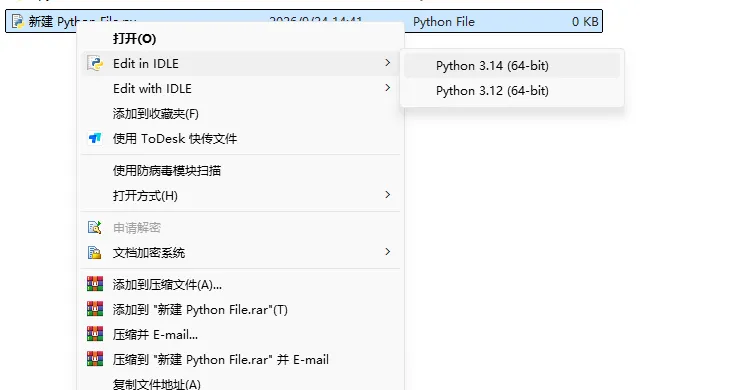The height and width of the screenshot is (390, 746).
Task: Click the 申请解密 decrypt icon
Action: pyautogui.click(x=95, y=227)
